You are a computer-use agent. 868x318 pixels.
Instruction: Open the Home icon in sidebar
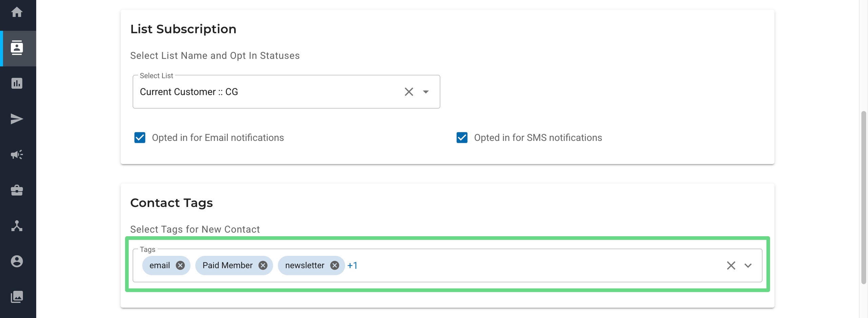17,12
